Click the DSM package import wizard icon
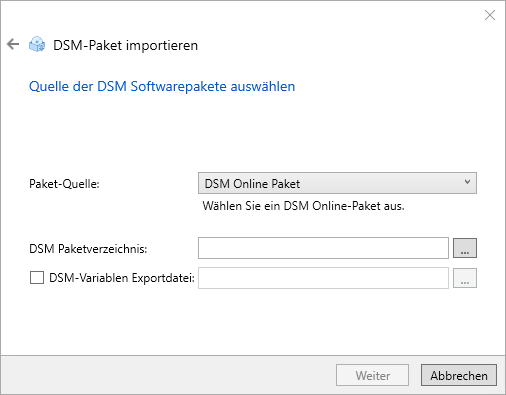 pyautogui.click(x=37, y=45)
